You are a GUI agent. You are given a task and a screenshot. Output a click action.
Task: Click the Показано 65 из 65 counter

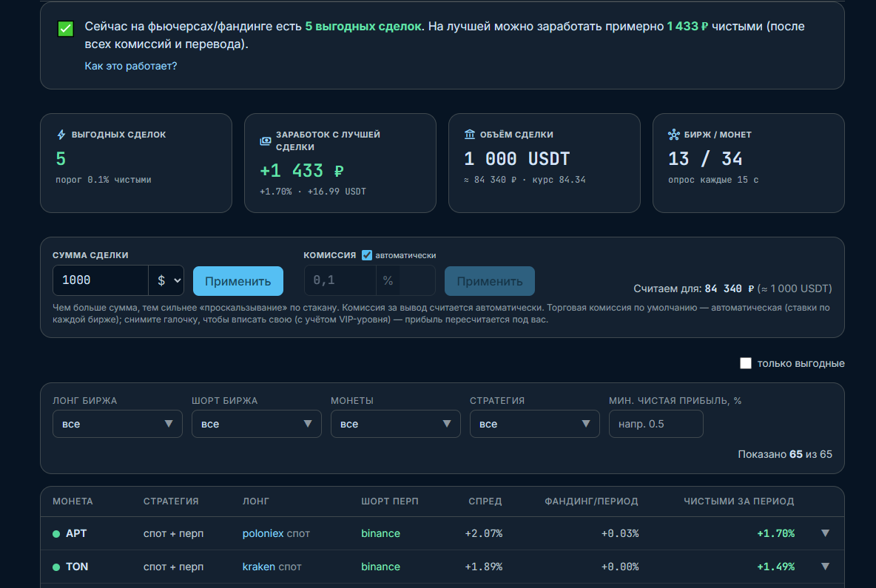point(785,454)
